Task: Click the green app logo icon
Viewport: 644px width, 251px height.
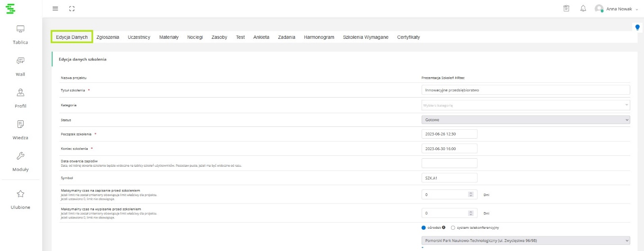Action: 10,9
